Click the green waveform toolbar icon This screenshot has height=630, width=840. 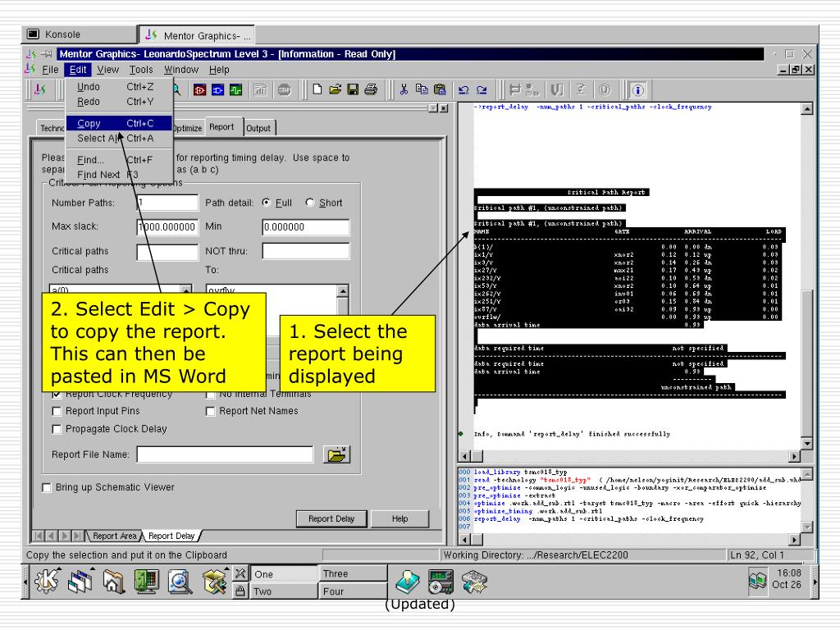pos(235,90)
